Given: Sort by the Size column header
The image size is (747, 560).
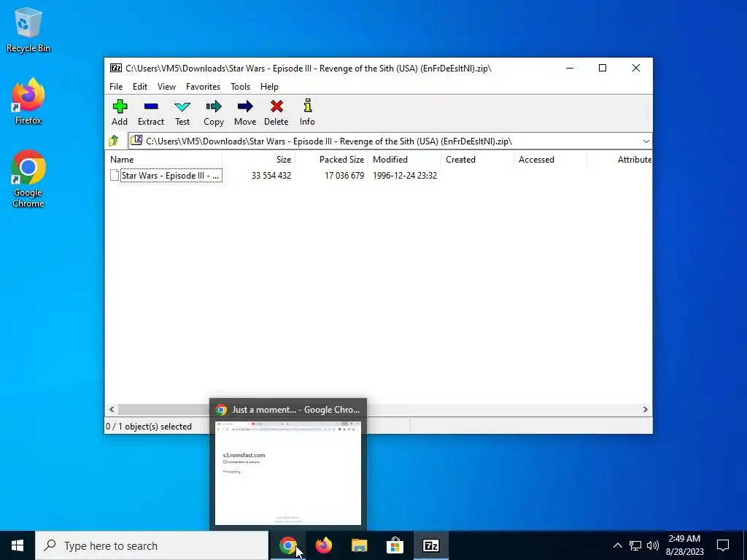Looking at the screenshot, I should pyautogui.click(x=259, y=160).
